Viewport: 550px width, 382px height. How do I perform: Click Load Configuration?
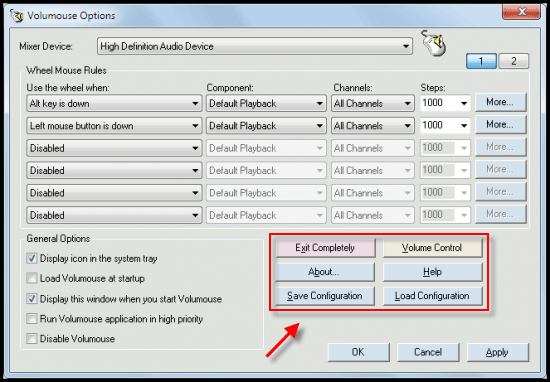[432, 296]
